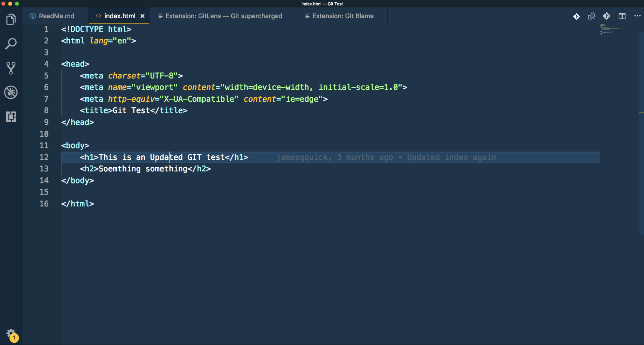The height and width of the screenshot is (345, 644).
Task: Close the index.html tab
Action: point(143,16)
